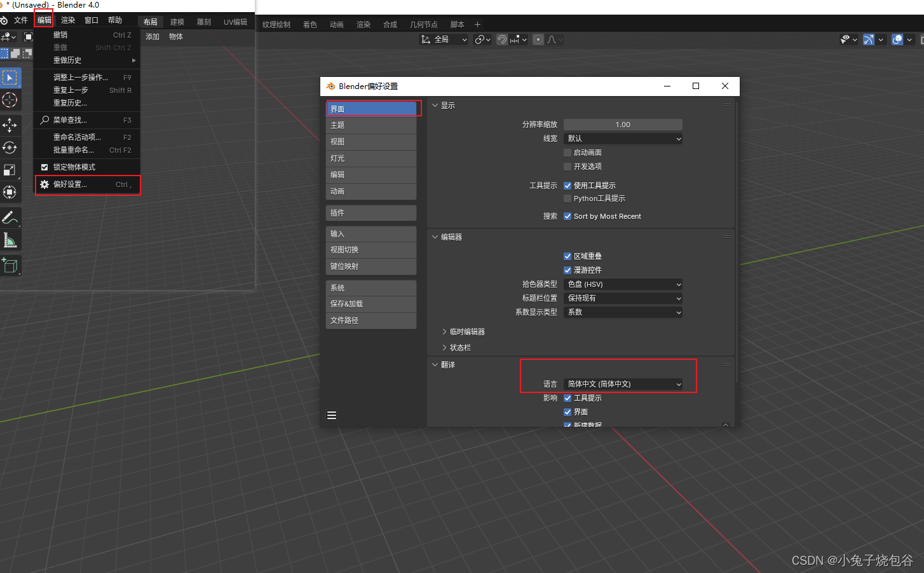Image resolution: width=924 pixels, height=573 pixels.
Task: Switch to the 建模 workspace tab
Action: click(x=177, y=22)
